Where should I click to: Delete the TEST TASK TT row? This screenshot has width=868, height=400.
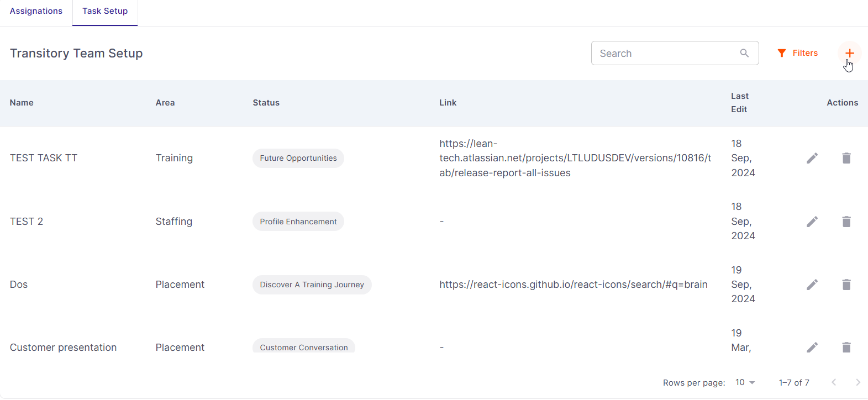(x=846, y=158)
